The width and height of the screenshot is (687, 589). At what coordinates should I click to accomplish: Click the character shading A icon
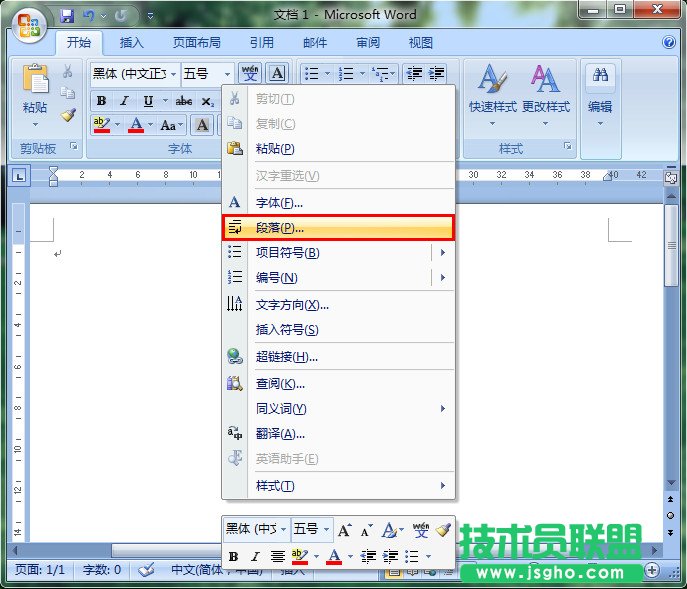pos(202,125)
